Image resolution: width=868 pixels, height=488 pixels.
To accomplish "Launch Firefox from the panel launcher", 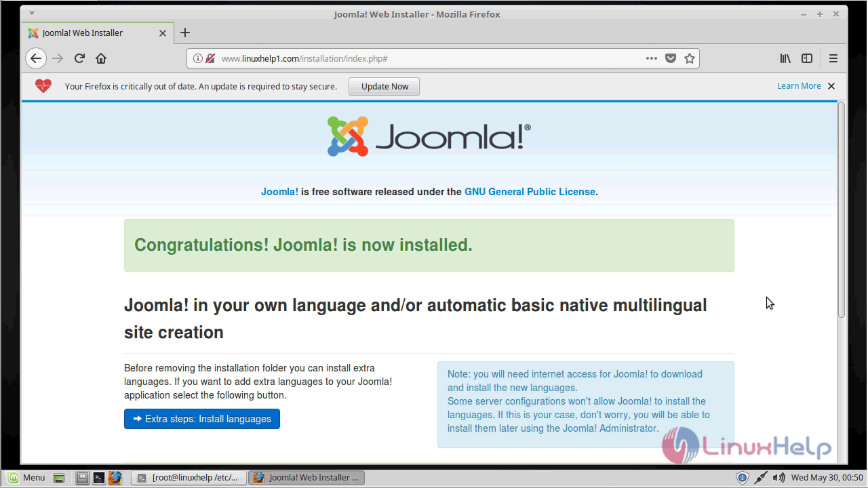I will click(115, 478).
